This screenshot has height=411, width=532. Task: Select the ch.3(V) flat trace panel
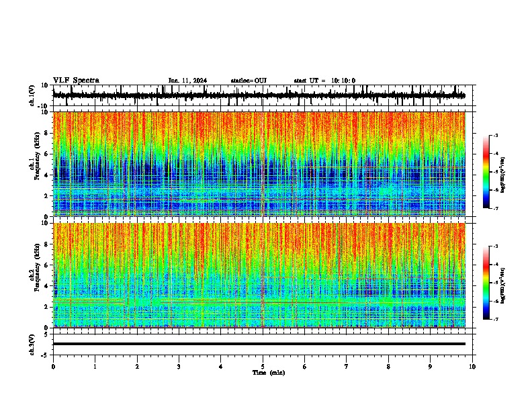point(263,345)
